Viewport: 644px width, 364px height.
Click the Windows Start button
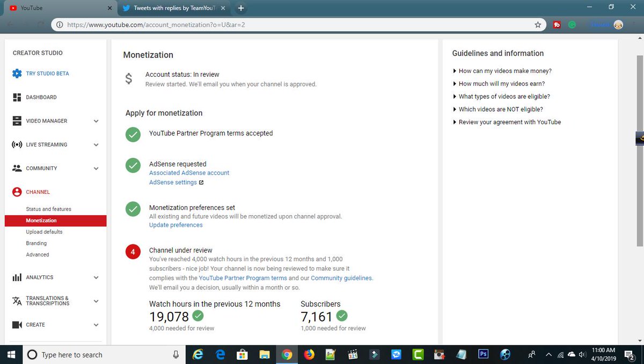click(11, 354)
